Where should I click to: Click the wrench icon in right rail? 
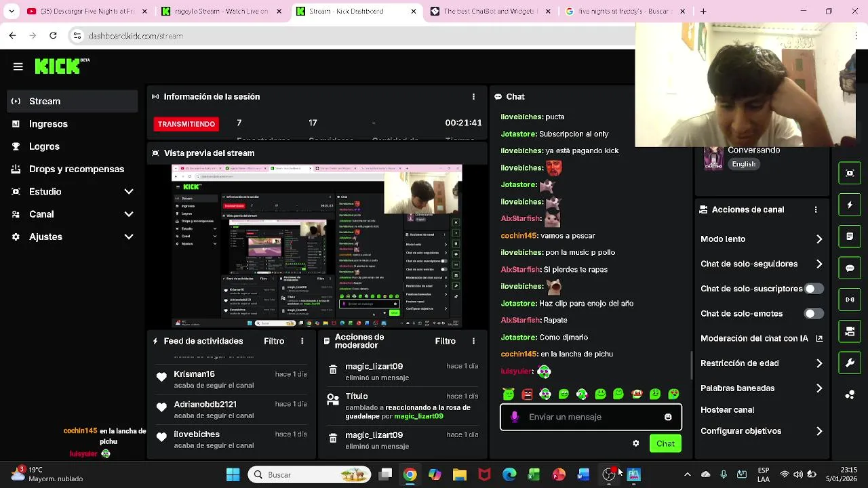[850, 363]
